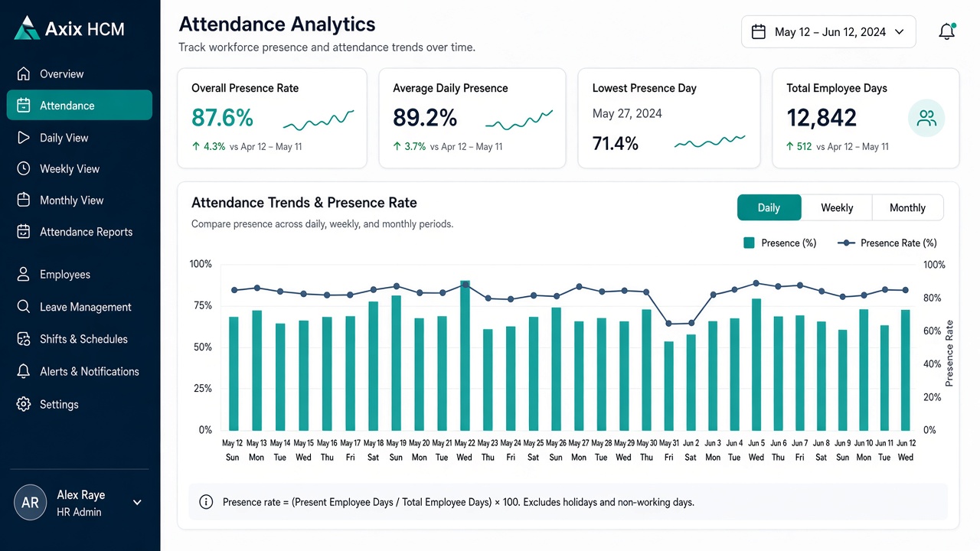
Task: Click the Attendance Analytics page title
Action: pos(277,24)
